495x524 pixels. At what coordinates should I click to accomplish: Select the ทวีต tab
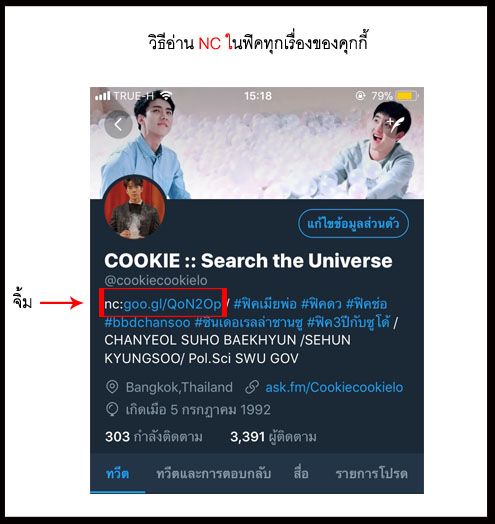[117, 474]
